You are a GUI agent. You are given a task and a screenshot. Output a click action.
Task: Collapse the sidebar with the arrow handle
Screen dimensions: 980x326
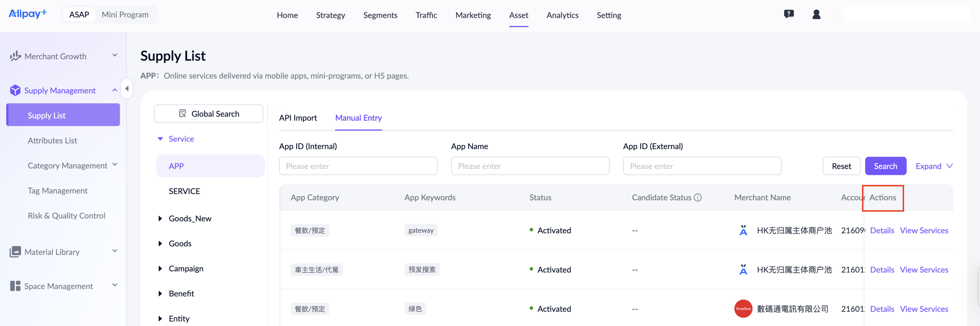point(127,88)
